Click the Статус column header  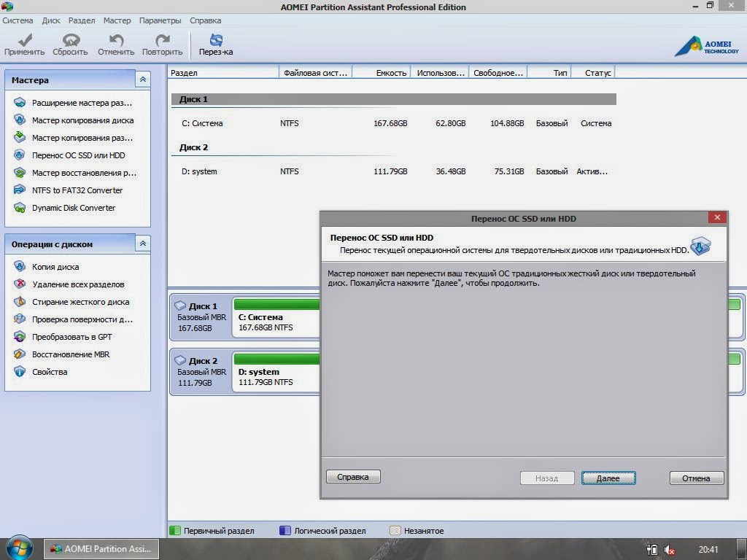coord(593,73)
